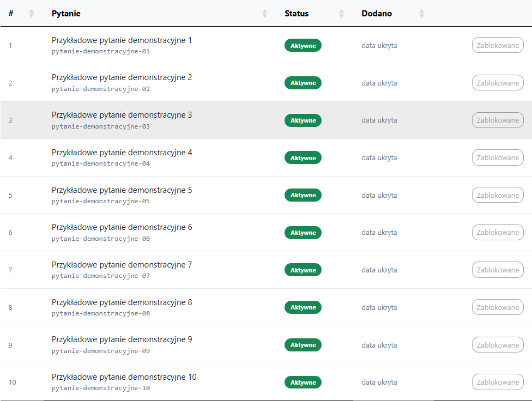Click Zablokowane button for question 3
Image resolution: width=532 pixels, height=401 pixels.
pyautogui.click(x=498, y=120)
